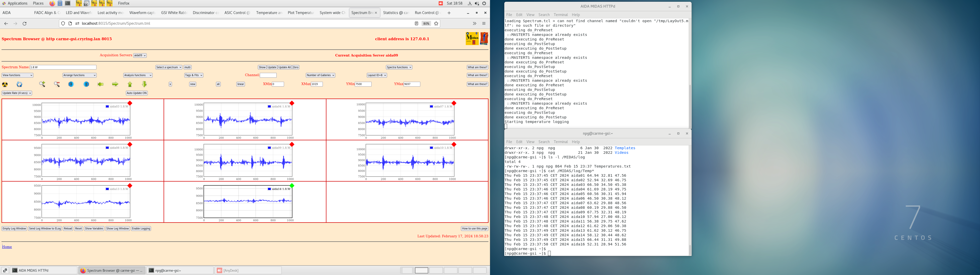Click the green left arrow icon

(101, 84)
